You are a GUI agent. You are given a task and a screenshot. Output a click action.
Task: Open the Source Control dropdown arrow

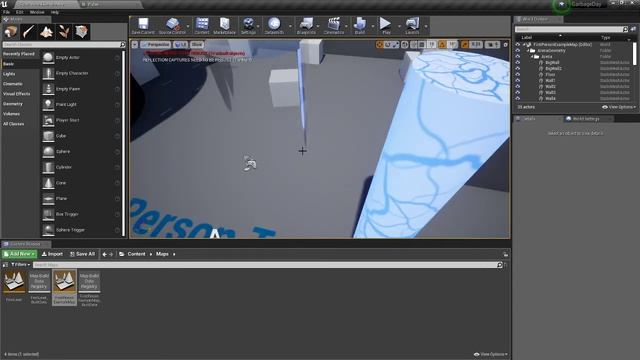click(188, 27)
